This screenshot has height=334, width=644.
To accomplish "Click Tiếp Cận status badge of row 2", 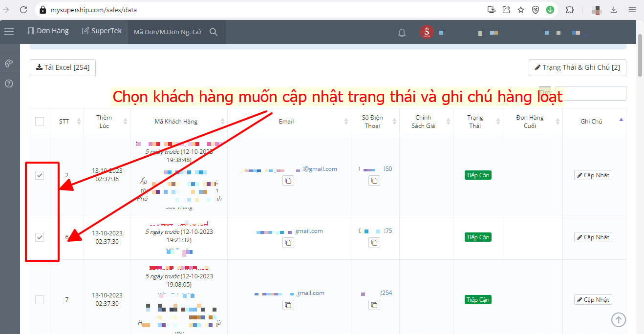I will (478, 175).
